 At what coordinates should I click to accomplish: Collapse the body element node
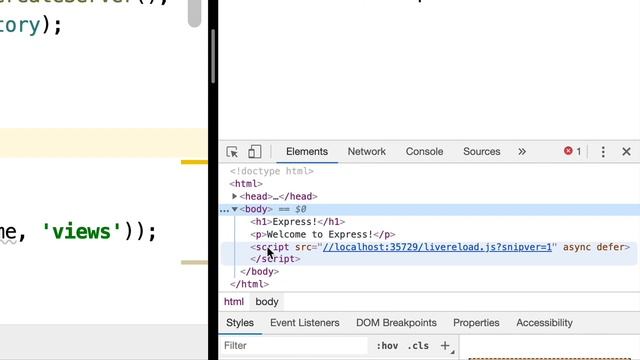pyautogui.click(x=234, y=209)
